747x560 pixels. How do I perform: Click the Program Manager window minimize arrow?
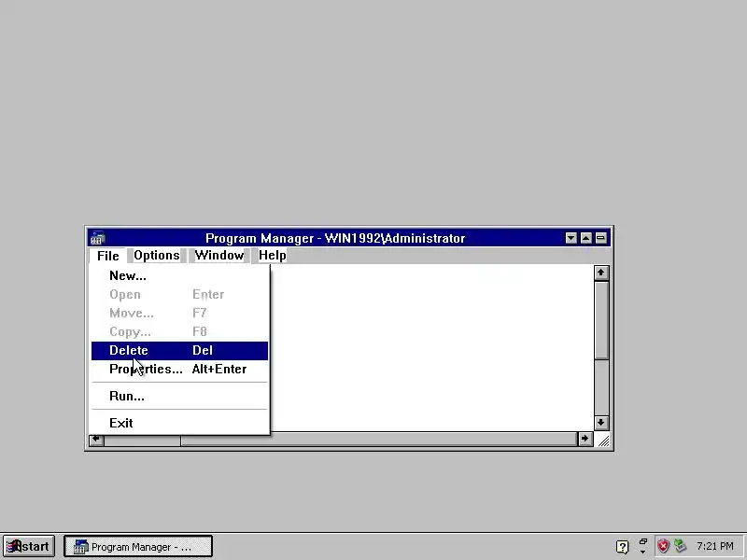(x=571, y=238)
